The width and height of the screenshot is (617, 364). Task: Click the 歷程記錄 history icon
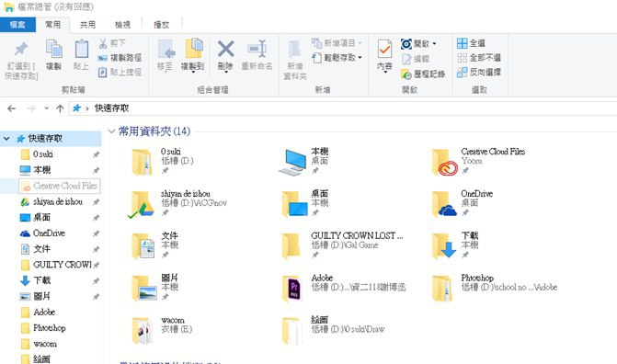coord(406,74)
